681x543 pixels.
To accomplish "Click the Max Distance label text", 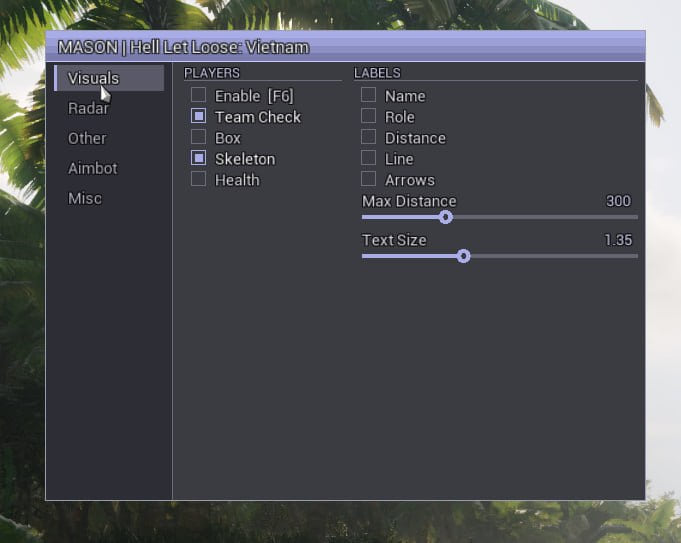I will click(x=409, y=202).
